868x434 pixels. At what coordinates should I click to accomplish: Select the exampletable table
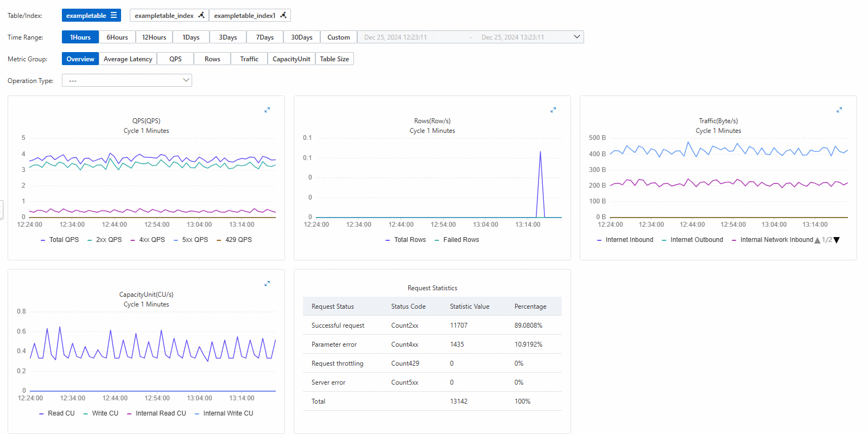91,15
